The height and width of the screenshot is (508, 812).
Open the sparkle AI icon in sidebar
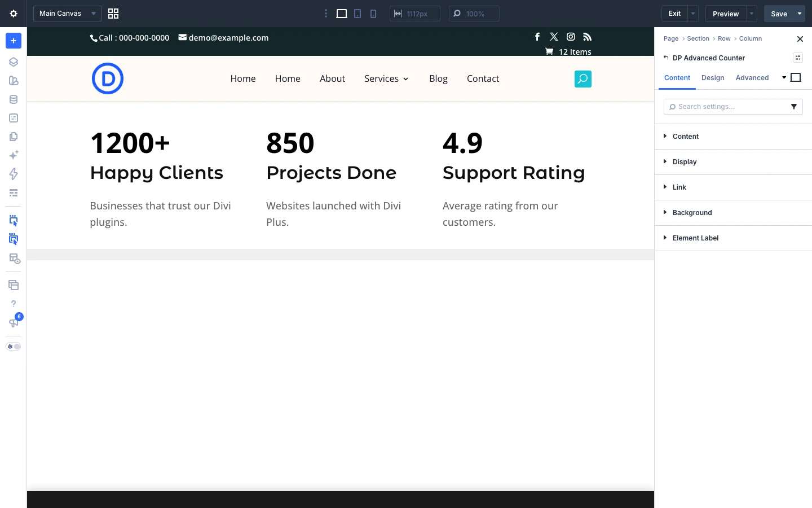click(x=14, y=155)
